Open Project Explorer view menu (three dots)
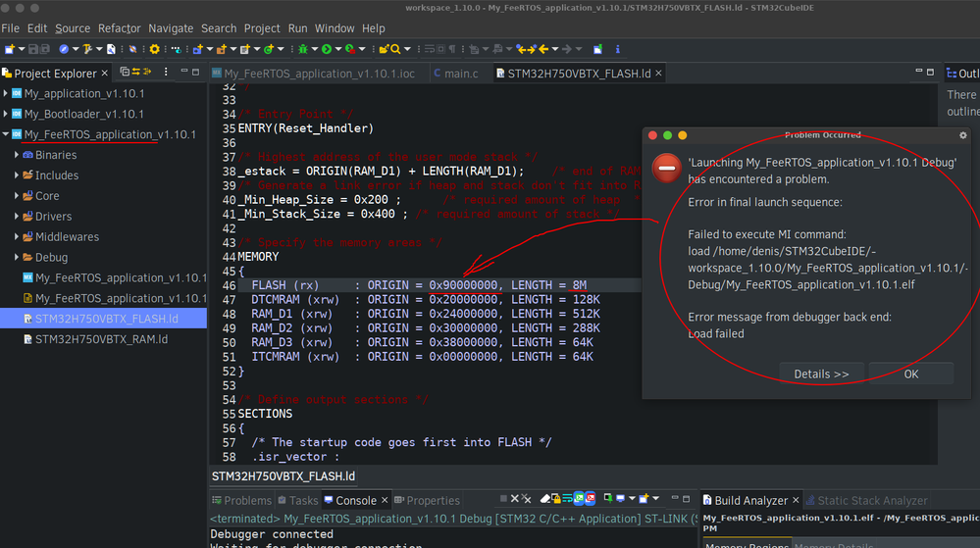Image resolution: width=980 pixels, height=548 pixels. click(x=166, y=72)
